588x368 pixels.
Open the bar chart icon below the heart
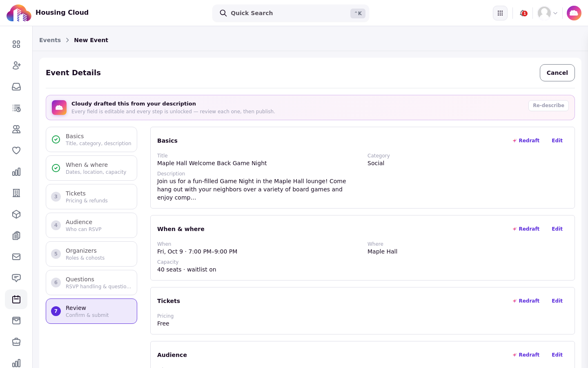point(16,172)
